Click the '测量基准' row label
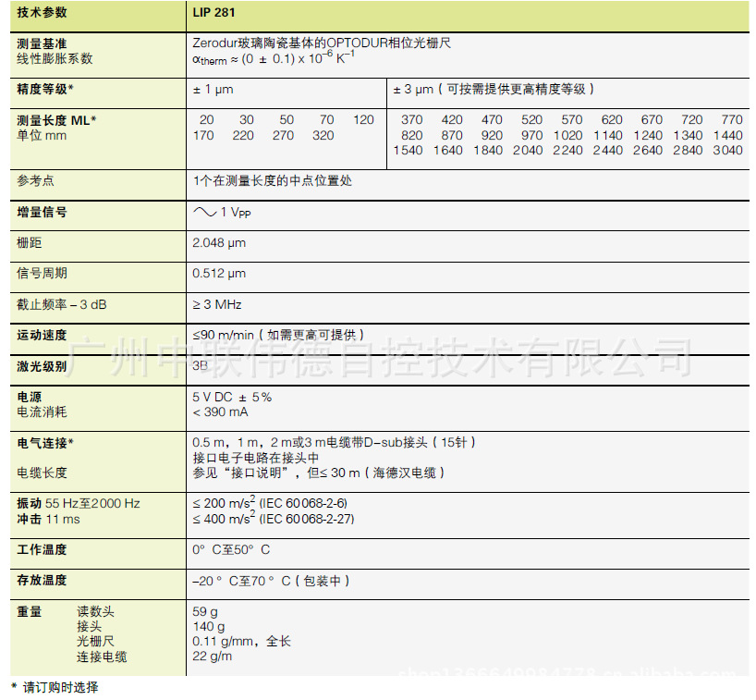The image size is (756, 700). click(42, 43)
